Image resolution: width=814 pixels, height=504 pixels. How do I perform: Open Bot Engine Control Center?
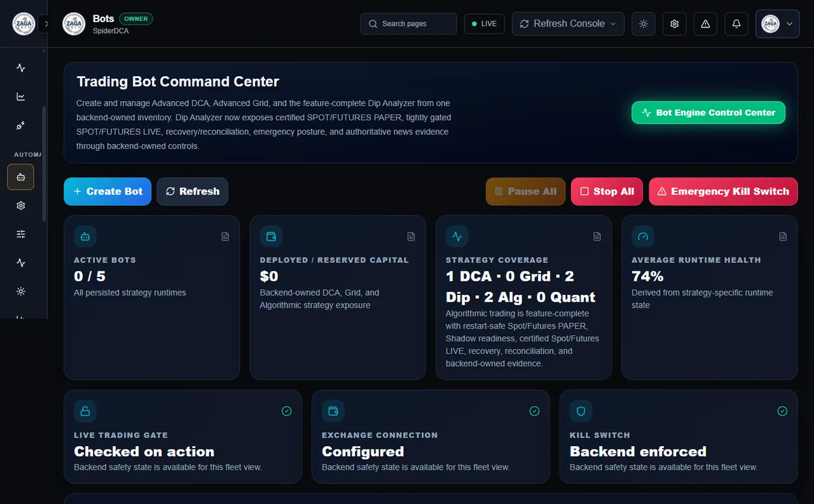[x=708, y=112]
